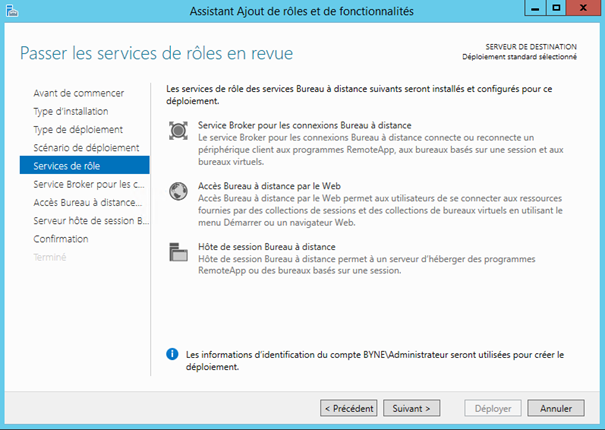Click the Session Host server icon
This screenshot has width=605, height=430.
[x=179, y=252]
